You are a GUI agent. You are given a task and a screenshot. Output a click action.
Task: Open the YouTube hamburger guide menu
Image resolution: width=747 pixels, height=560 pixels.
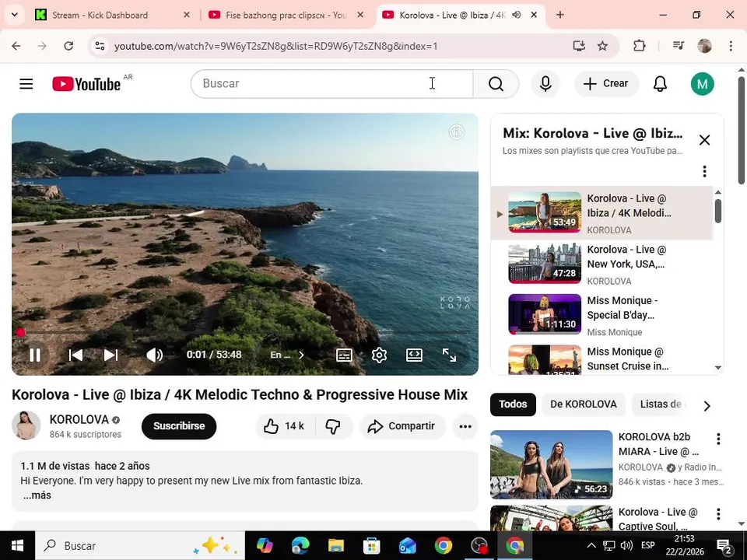[x=26, y=84]
